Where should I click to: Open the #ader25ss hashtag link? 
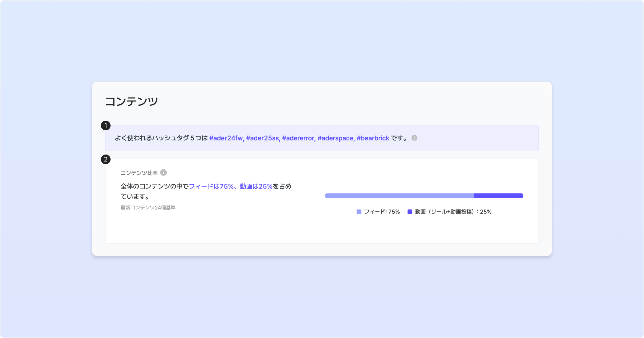pyautogui.click(x=262, y=138)
